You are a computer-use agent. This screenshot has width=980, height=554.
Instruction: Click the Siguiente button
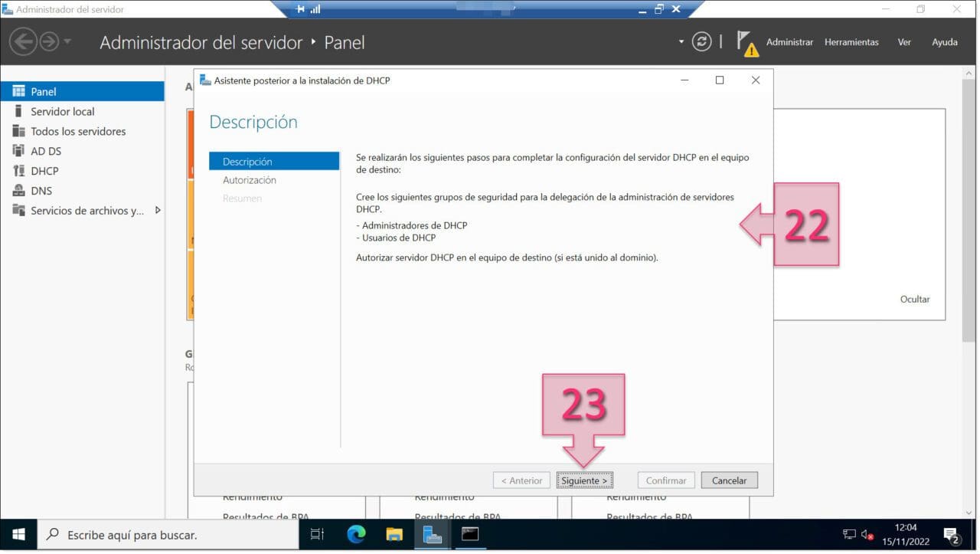pyautogui.click(x=585, y=480)
